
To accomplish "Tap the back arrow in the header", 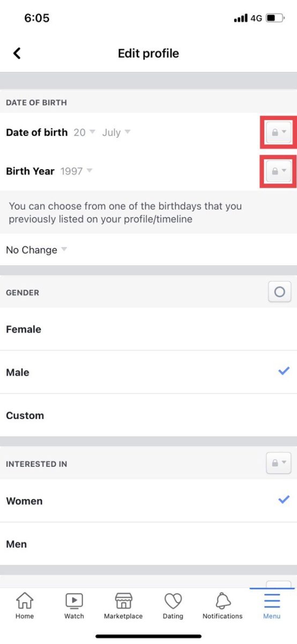I will click(17, 53).
